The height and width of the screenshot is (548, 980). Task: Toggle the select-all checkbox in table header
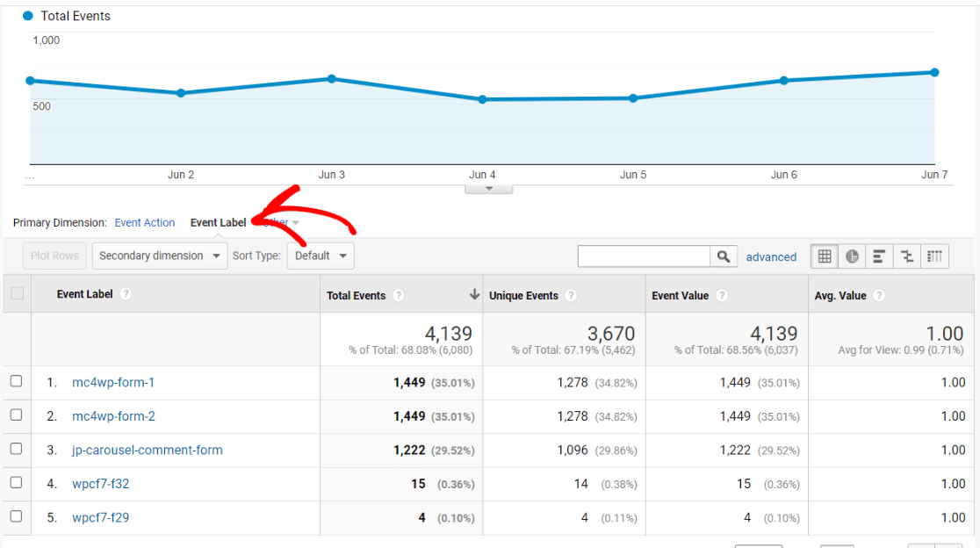tap(17, 294)
